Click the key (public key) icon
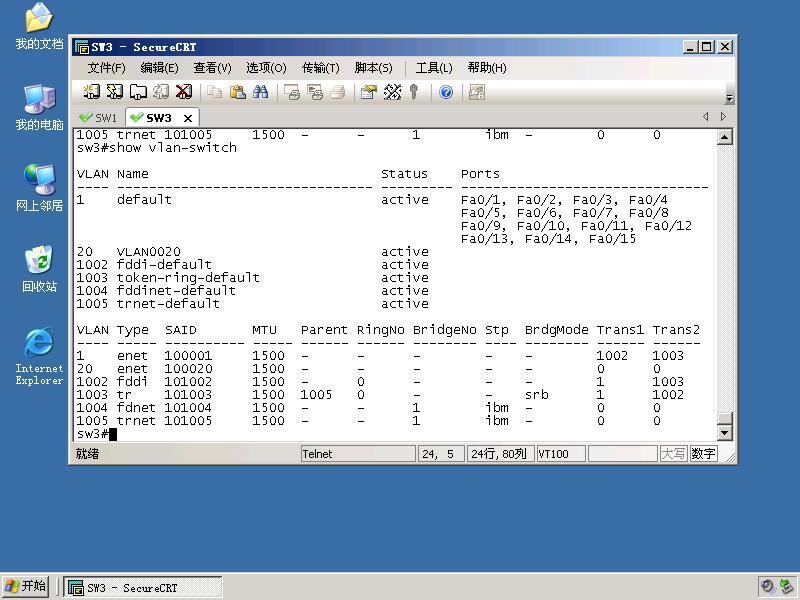The height and width of the screenshot is (600, 800). (x=414, y=92)
